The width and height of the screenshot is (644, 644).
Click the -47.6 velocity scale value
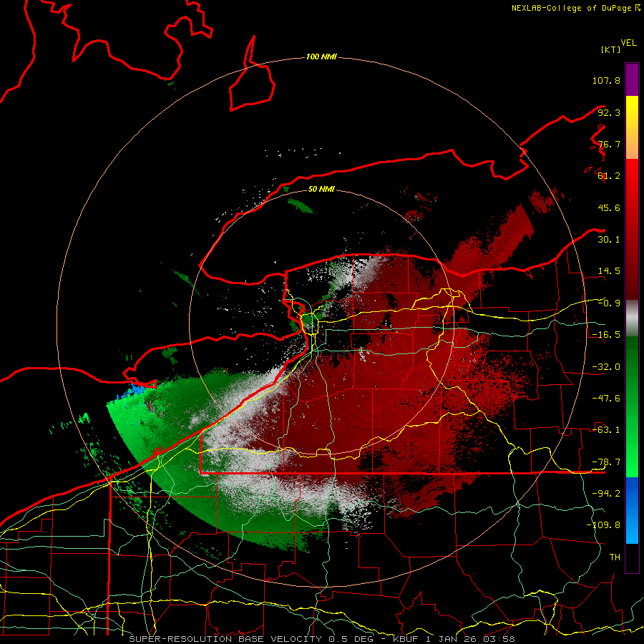coord(606,399)
